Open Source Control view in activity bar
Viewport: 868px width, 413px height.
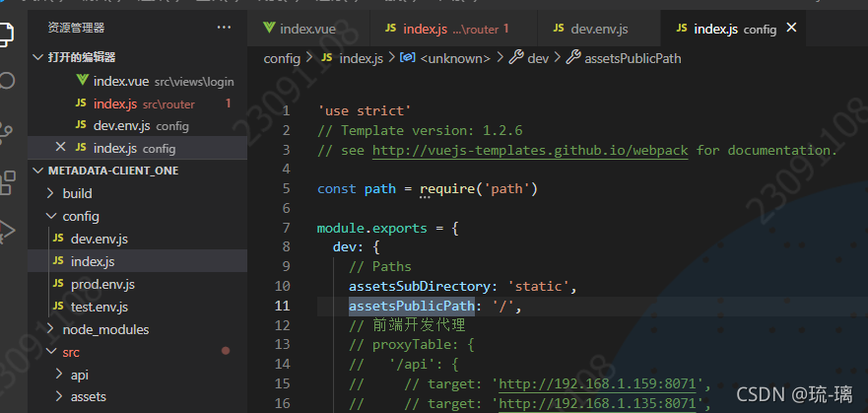pyautogui.click(x=6, y=131)
